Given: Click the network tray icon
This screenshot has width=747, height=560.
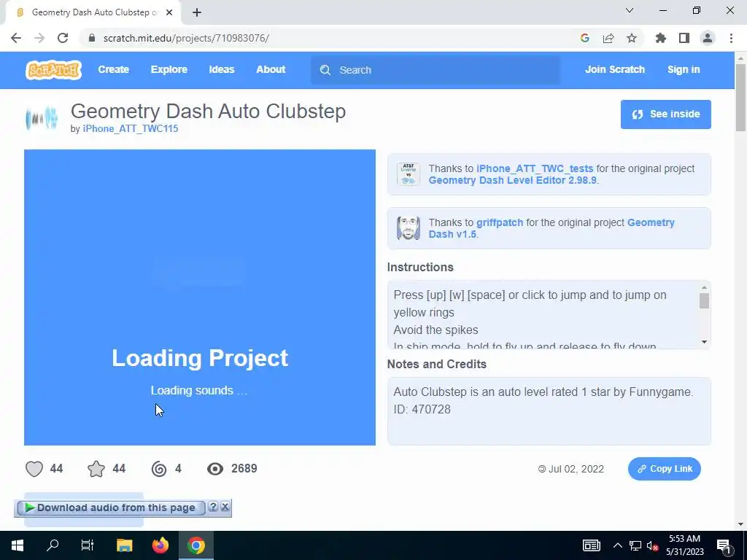Looking at the screenshot, I should point(635,545).
